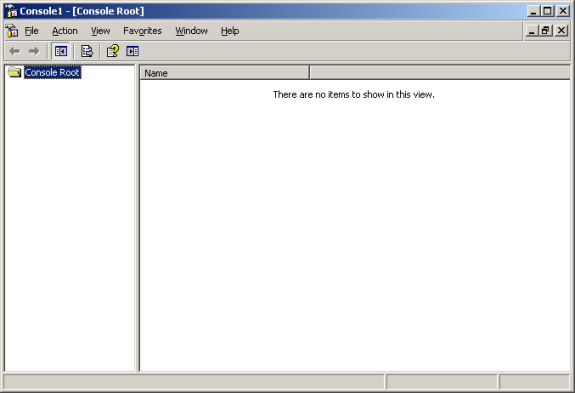Open the File menu

32,31
